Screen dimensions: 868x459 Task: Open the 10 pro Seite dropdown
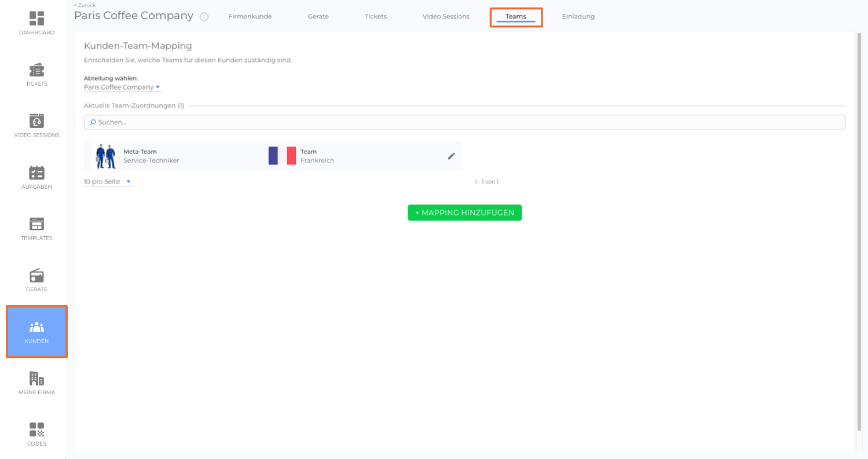click(x=108, y=182)
